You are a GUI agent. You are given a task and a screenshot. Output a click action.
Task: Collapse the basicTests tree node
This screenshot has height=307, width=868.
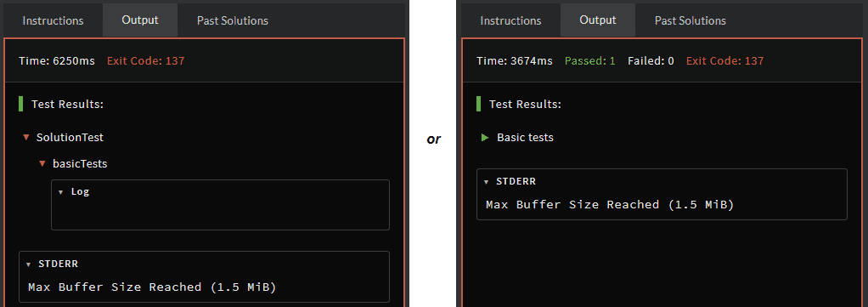(42, 163)
